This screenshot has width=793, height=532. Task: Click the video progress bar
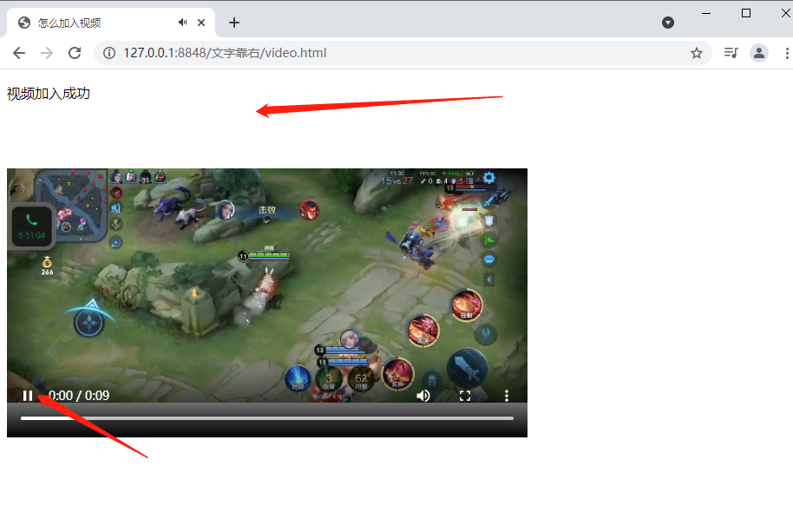[x=266, y=418]
